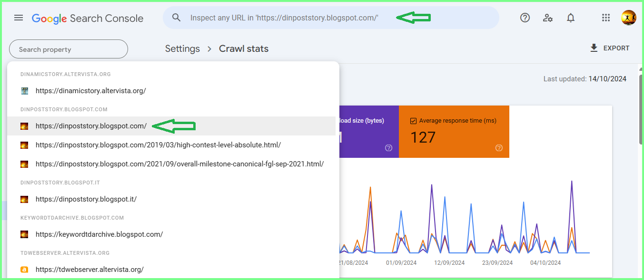
Task: Click the DINPOSTSTORY.BLOGSPOT.IT group header
Action: coord(60,183)
